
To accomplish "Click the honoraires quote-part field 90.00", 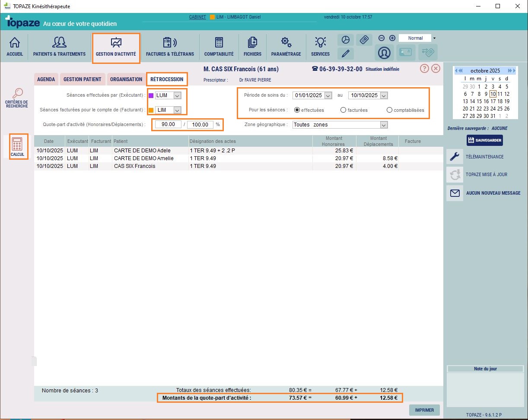I will (x=168, y=125).
